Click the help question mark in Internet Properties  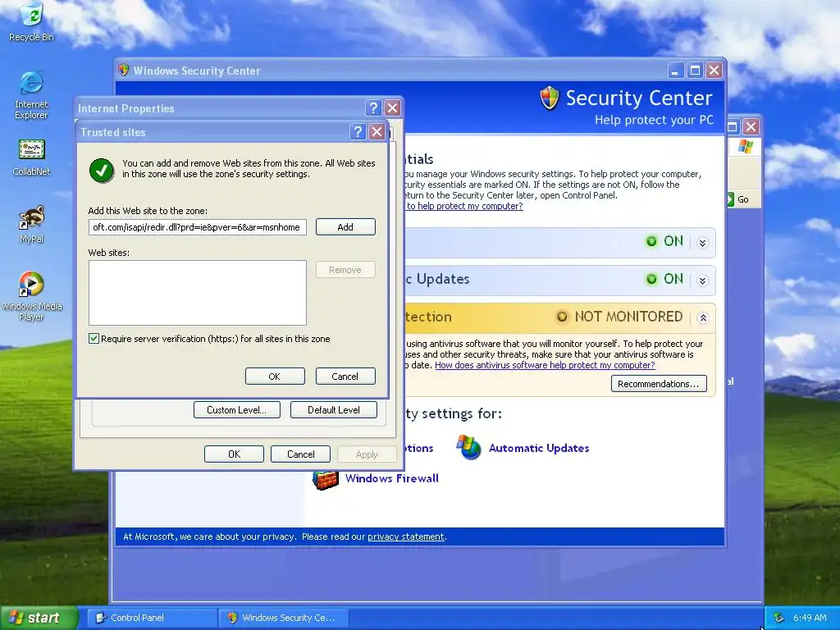[x=373, y=108]
